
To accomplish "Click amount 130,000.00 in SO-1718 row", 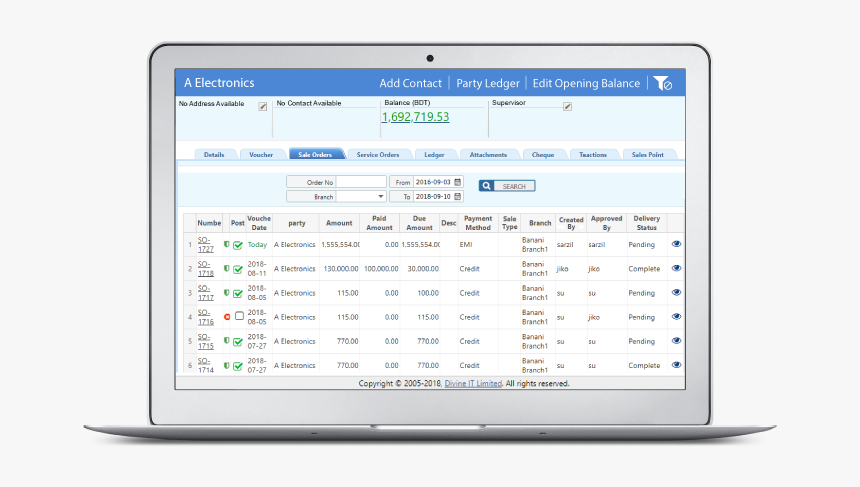I will [341, 269].
